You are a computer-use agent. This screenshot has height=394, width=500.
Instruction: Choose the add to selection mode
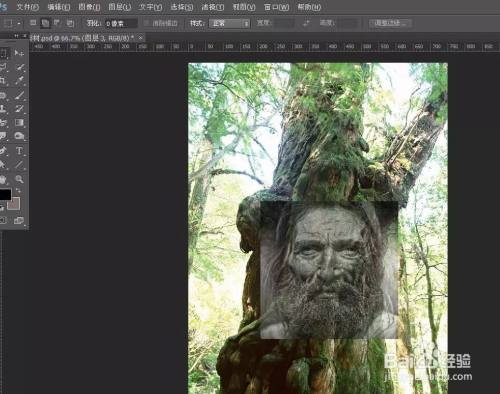45,23
